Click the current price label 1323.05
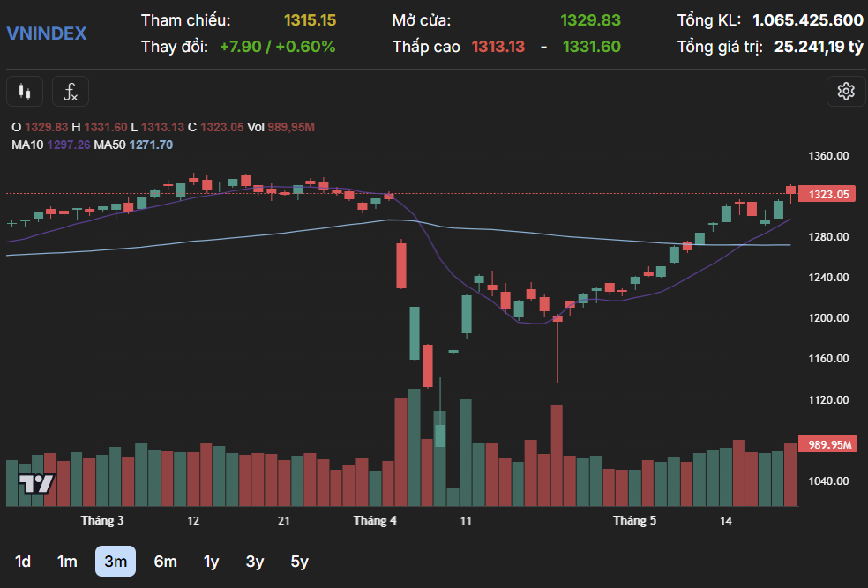Image resolution: width=868 pixels, height=588 pixels. click(828, 194)
